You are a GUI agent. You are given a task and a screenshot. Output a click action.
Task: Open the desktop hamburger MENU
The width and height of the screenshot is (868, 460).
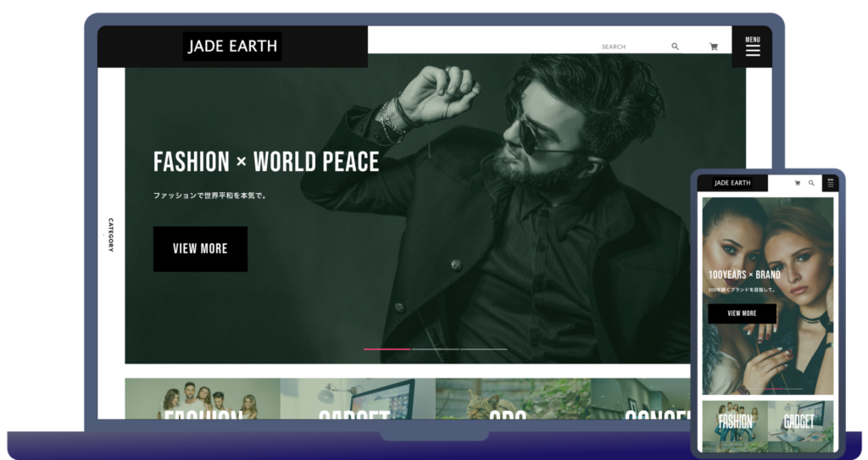tap(752, 47)
